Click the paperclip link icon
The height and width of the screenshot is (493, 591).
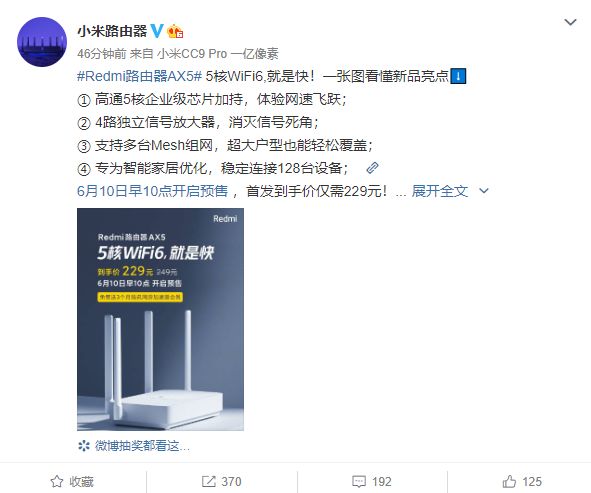click(x=372, y=168)
